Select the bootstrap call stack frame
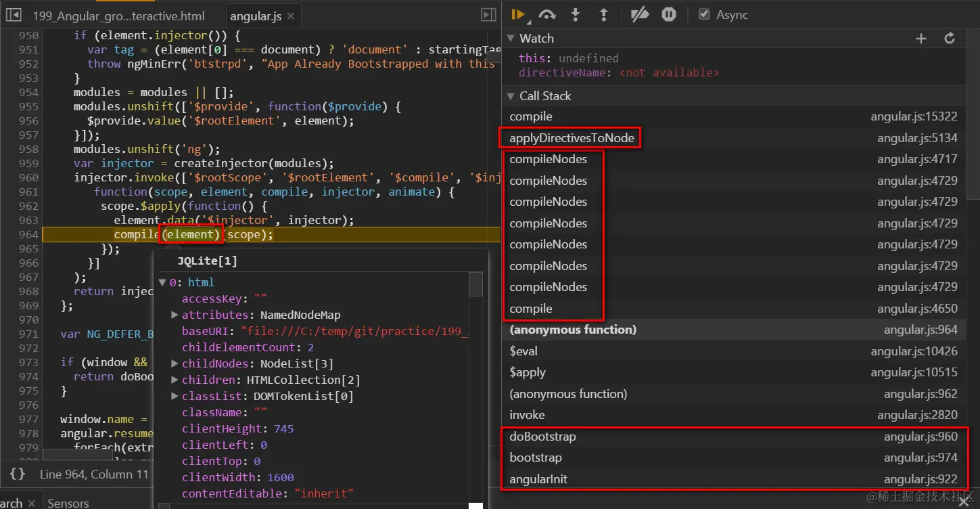Image resolution: width=980 pixels, height=509 pixels. click(x=734, y=458)
